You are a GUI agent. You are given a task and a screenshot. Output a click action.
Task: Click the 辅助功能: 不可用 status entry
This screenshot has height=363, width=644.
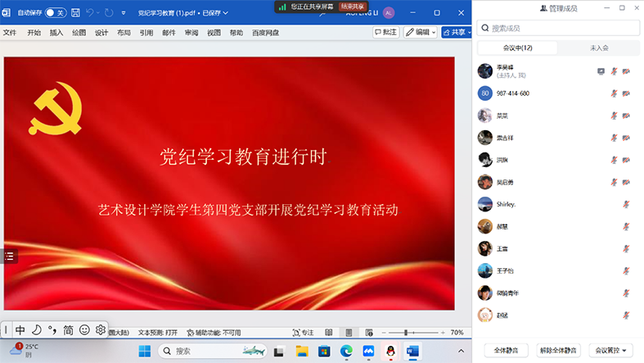tap(214, 333)
